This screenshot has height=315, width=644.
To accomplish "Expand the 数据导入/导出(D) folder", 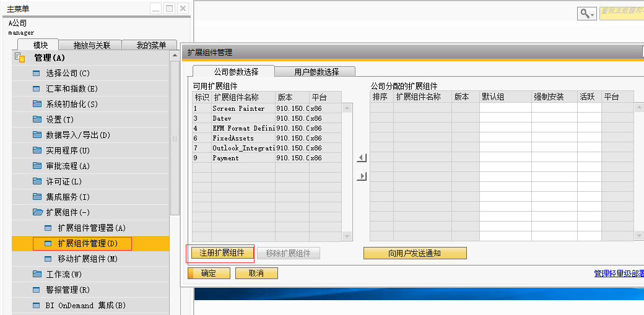I will point(90,135).
